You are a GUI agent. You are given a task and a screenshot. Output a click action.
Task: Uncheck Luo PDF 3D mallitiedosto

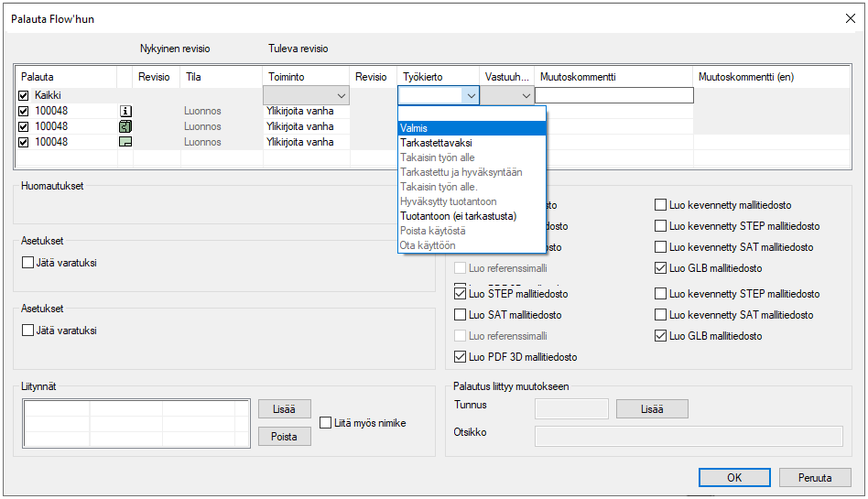(x=461, y=357)
